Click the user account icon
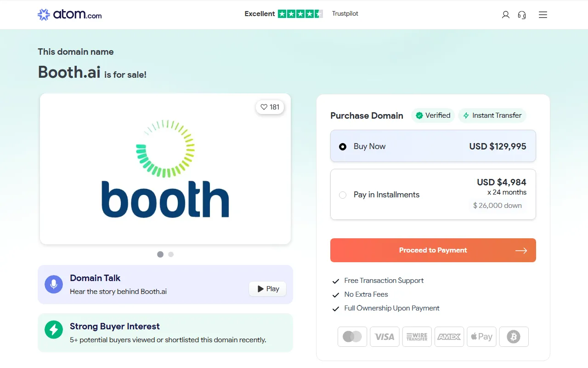The width and height of the screenshot is (588, 368). click(x=505, y=15)
